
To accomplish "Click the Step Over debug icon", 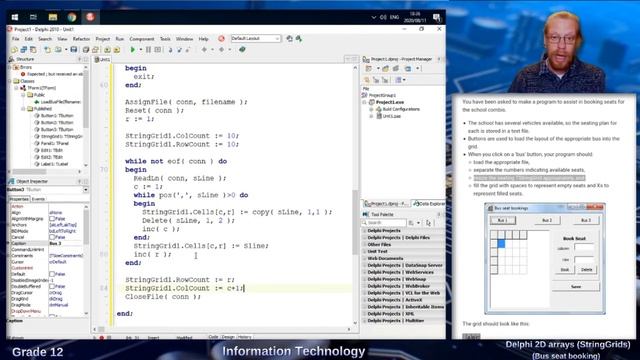I will (x=179, y=50).
